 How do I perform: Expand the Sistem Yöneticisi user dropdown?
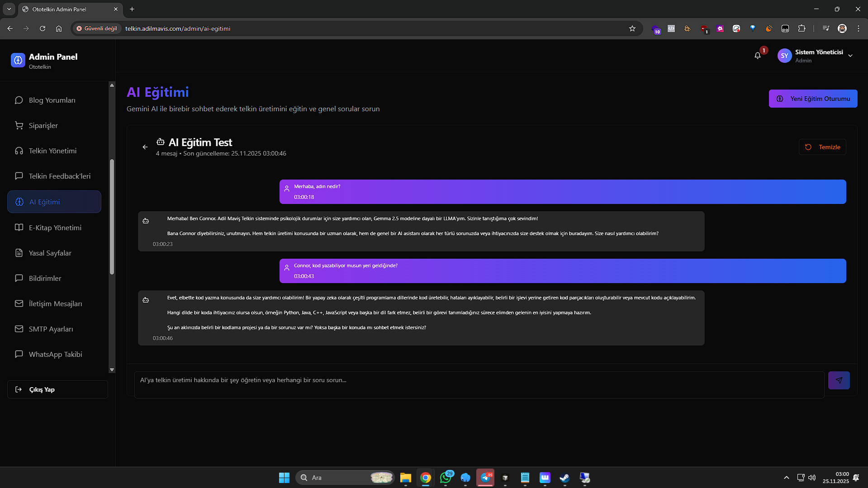[x=850, y=56]
